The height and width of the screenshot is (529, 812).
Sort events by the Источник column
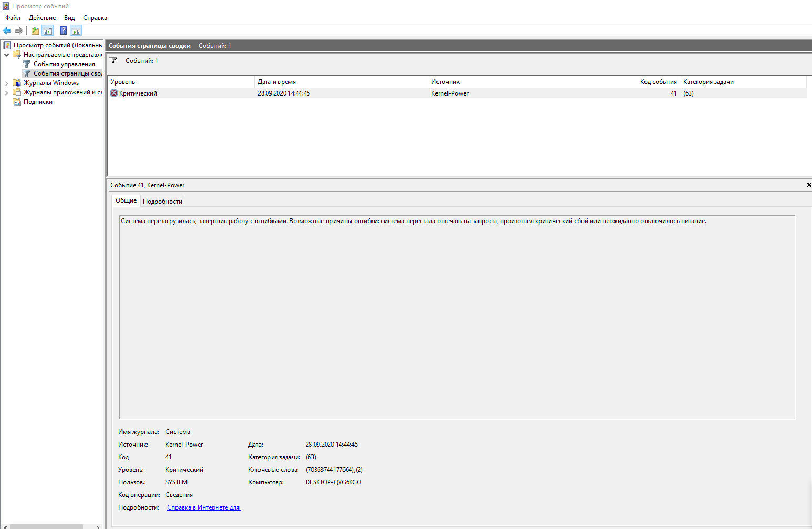pyautogui.click(x=491, y=82)
